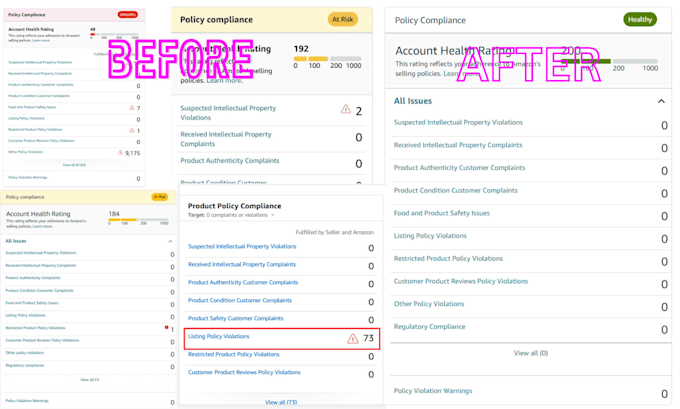Screen dimensions: 680x409
Task: Open Product Condition Customer Complaints in Product Policy Compliance
Action: point(240,300)
